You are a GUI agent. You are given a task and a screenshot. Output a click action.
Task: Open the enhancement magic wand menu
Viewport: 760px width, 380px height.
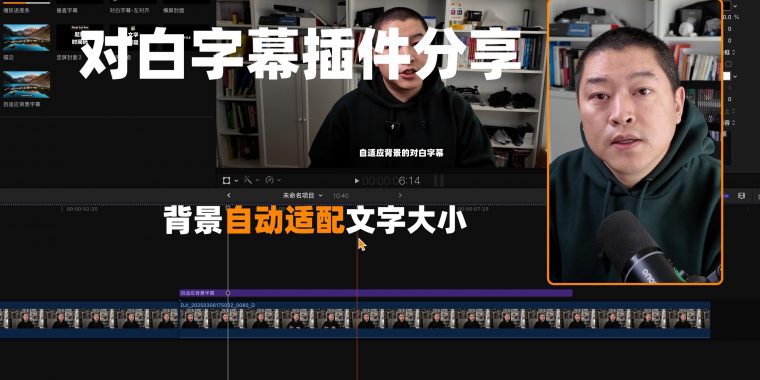248,180
